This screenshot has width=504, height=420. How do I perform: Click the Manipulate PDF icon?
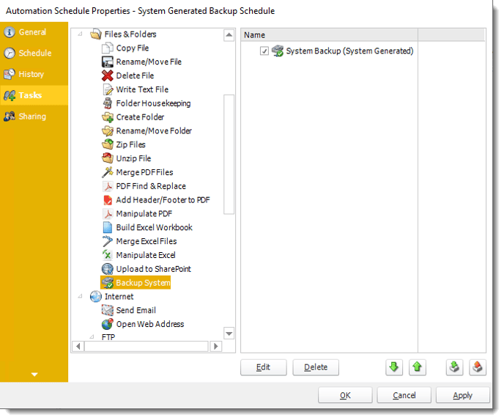tap(108, 214)
